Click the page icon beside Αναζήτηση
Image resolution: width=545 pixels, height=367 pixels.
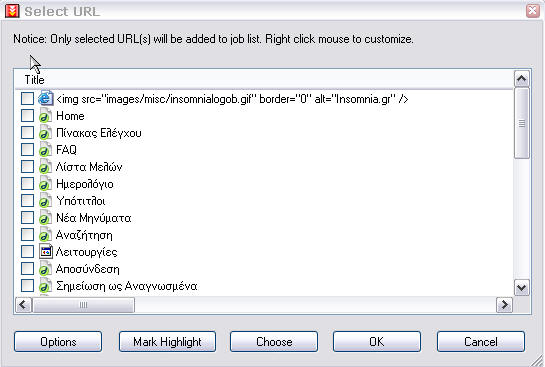45,235
